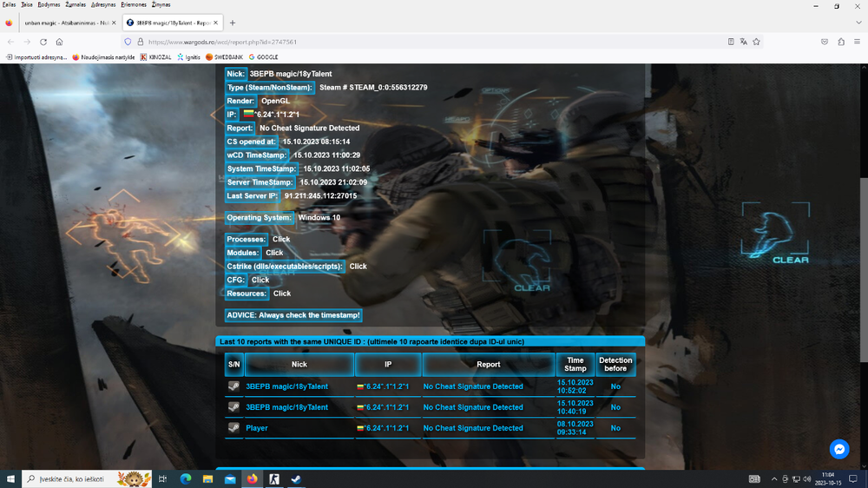The height and width of the screenshot is (488, 868).
Task: Click the Processes Click link
Action: [281, 240]
